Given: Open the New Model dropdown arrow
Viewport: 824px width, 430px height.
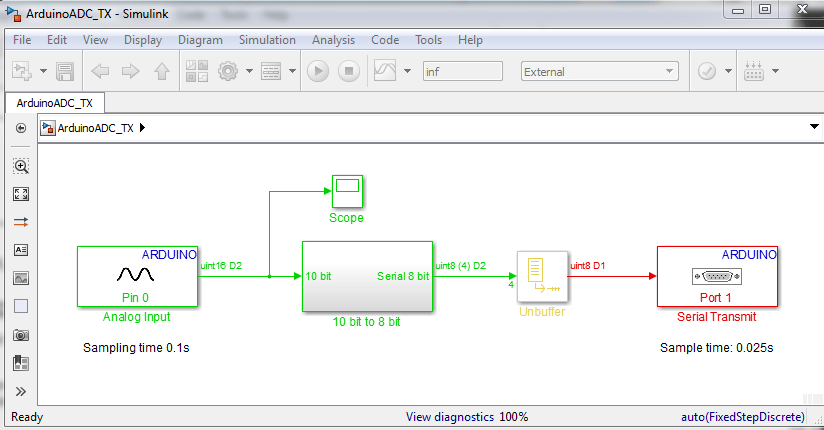Looking at the screenshot, I should coord(44,71).
